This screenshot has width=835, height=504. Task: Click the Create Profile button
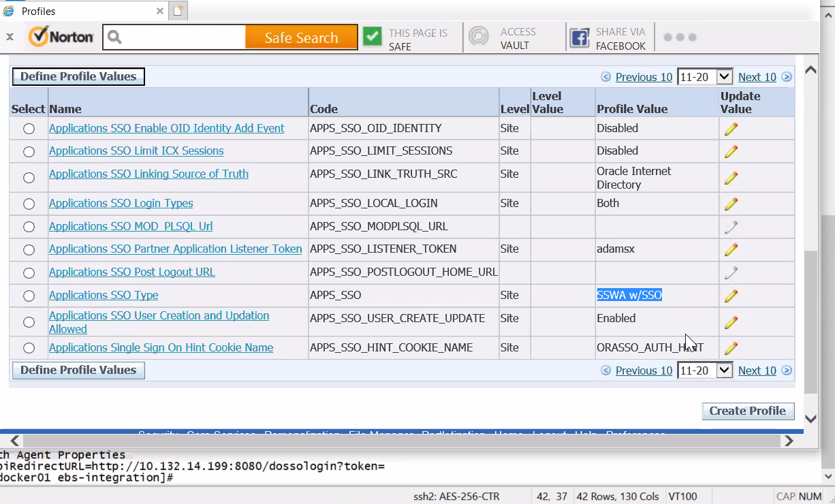click(x=748, y=411)
